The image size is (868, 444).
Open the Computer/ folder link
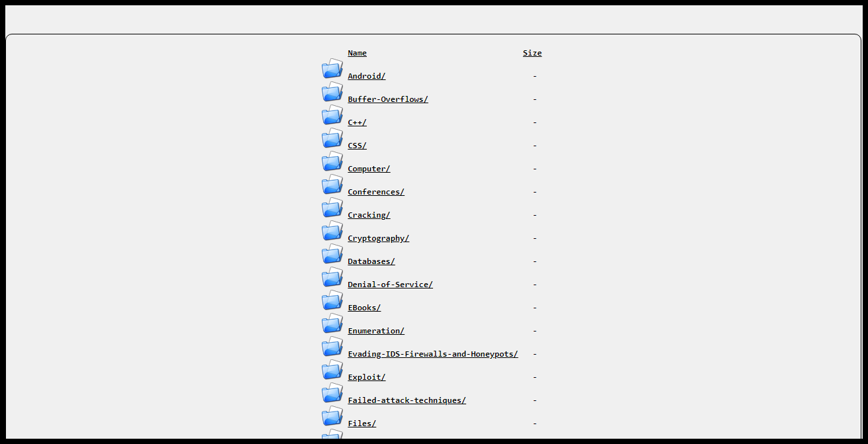[x=369, y=169]
